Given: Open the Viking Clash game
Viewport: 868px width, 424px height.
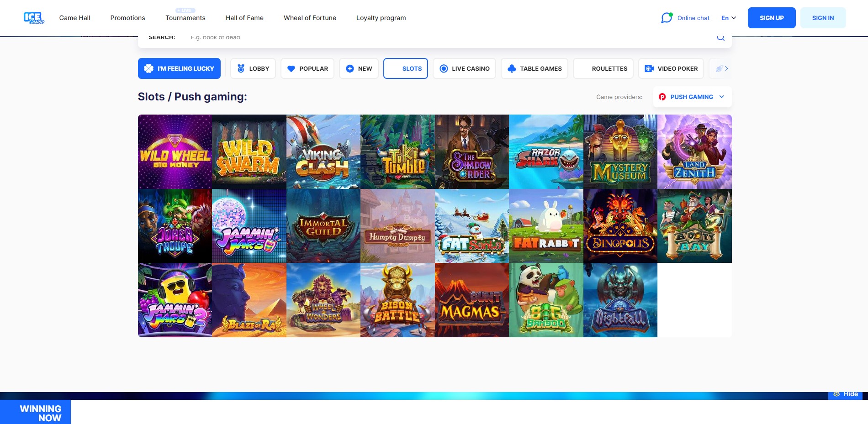Looking at the screenshot, I should [323, 152].
